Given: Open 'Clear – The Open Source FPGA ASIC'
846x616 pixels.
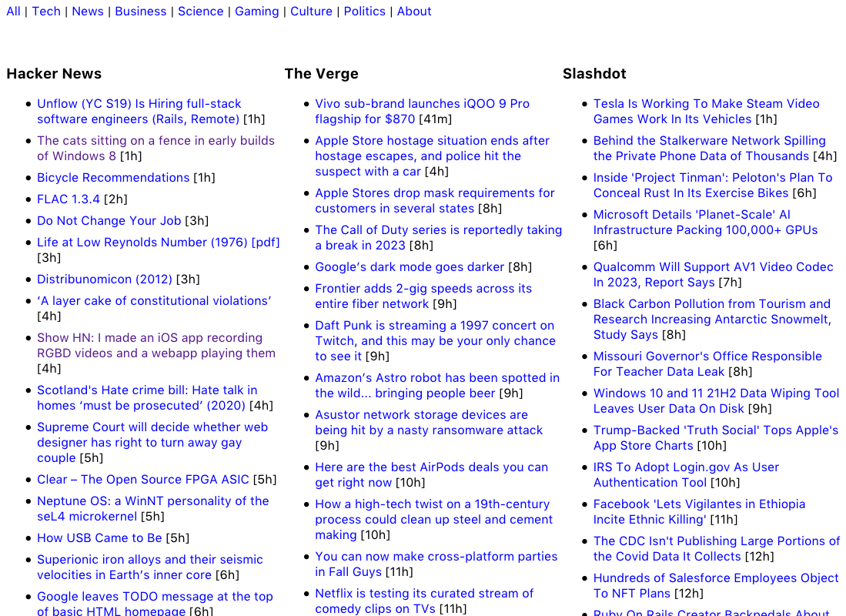Looking at the screenshot, I should [x=143, y=480].
